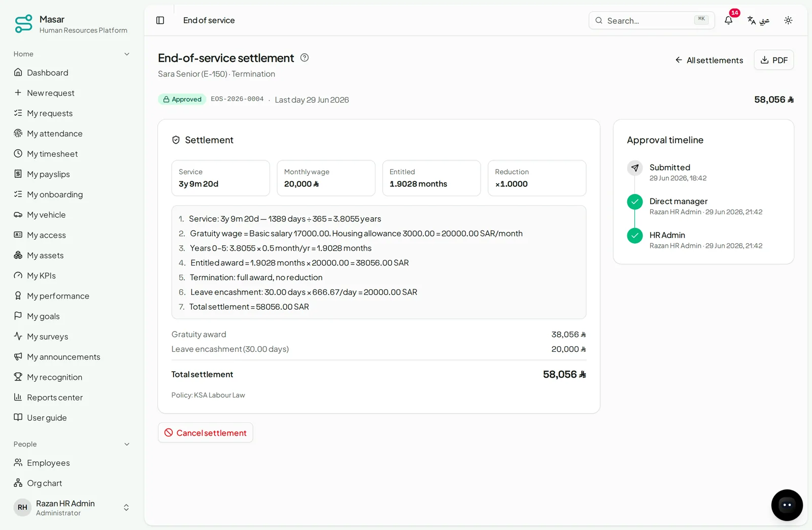Click the Masar logo
Screen dimensions: 812x530
tap(24, 24)
